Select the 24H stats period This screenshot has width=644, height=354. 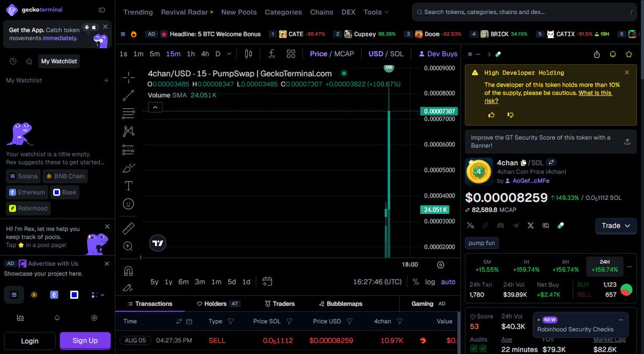[x=605, y=266]
